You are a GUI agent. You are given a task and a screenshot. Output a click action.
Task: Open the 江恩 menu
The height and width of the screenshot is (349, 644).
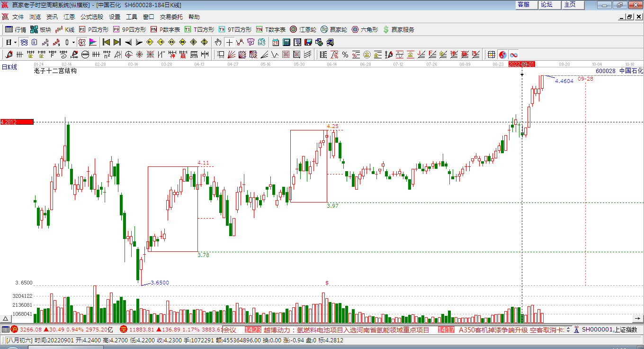pyautogui.click(x=69, y=17)
